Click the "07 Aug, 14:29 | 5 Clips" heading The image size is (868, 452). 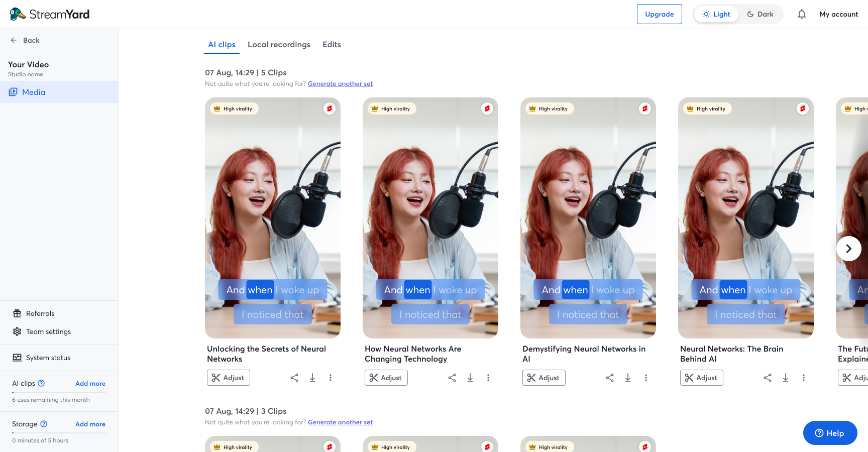pyautogui.click(x=246, y=73)
